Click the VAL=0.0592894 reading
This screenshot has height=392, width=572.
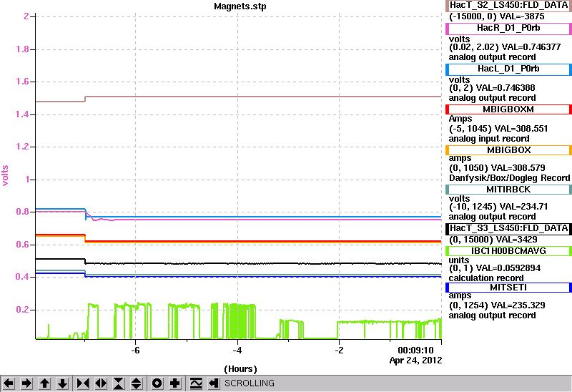pyautogui.click(x=508, y=268)
